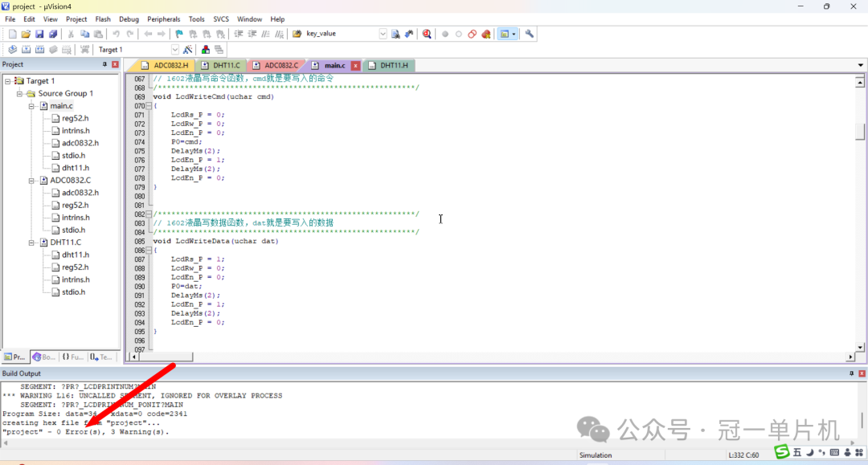
Task: Click the Undo arrow icon
Action: (117, 34)
